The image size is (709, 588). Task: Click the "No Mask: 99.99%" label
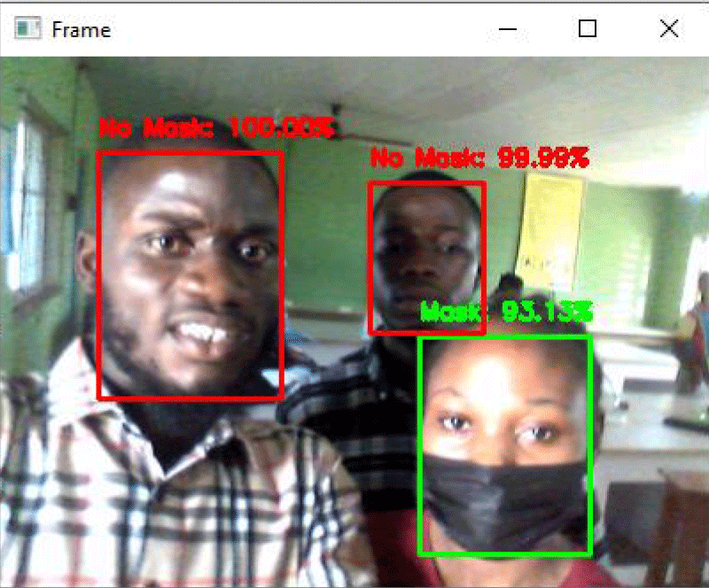[x=479, y=158]
